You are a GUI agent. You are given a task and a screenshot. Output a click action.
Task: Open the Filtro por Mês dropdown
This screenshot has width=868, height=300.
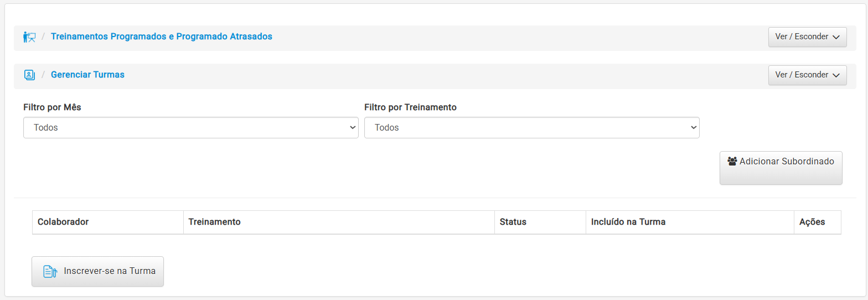[x=190, y=127]
